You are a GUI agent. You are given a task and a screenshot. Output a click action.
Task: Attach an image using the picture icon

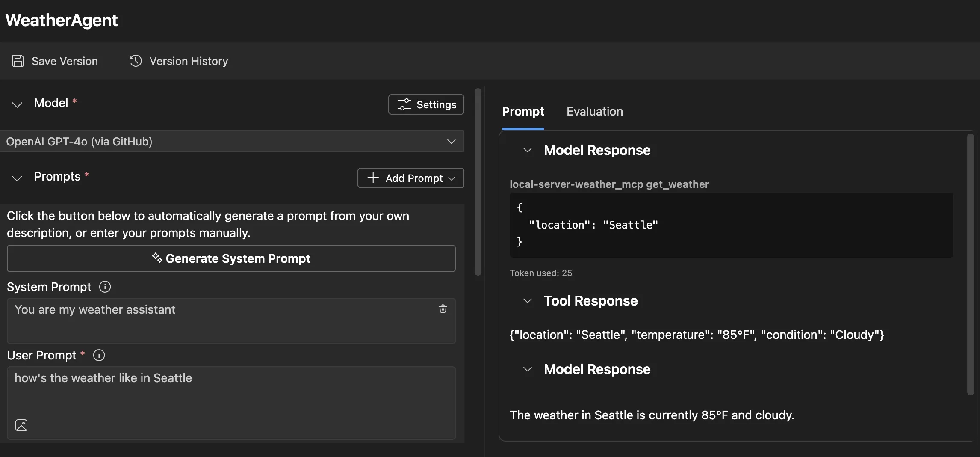click(x=21, y=425)
